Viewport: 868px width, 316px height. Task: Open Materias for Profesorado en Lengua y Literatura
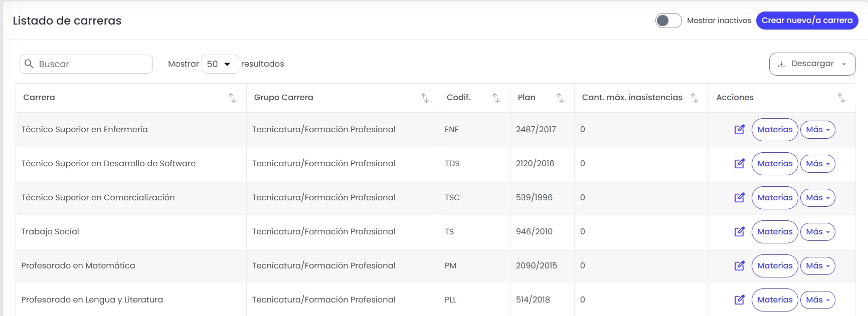[x=775, y=300]
